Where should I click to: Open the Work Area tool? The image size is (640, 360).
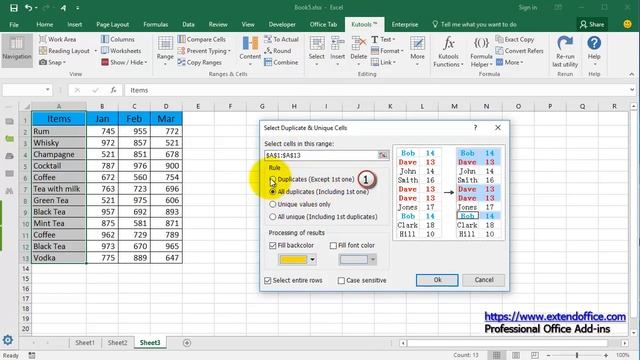pos(58,39)
